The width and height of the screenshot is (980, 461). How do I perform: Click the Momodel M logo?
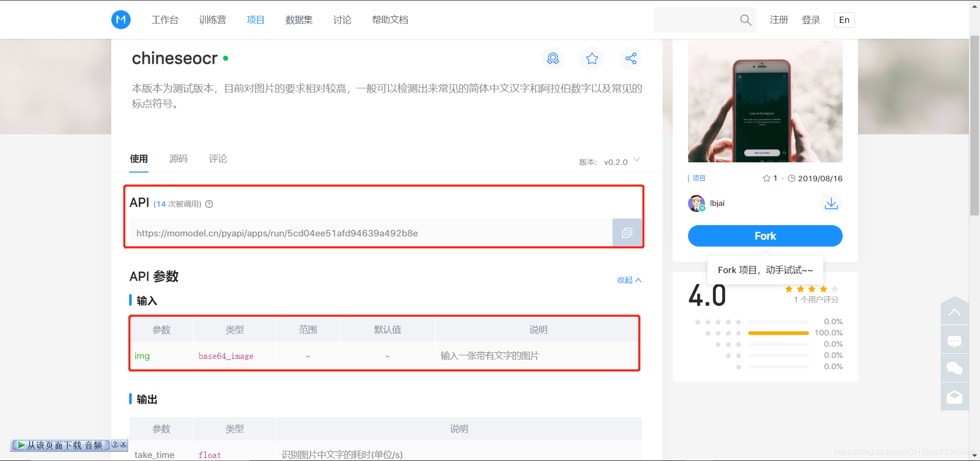[121, 20]
